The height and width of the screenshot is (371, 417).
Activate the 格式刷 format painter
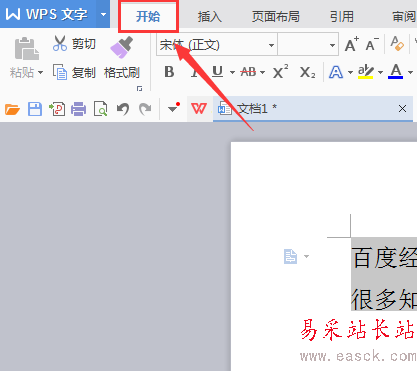pos(122,58)
